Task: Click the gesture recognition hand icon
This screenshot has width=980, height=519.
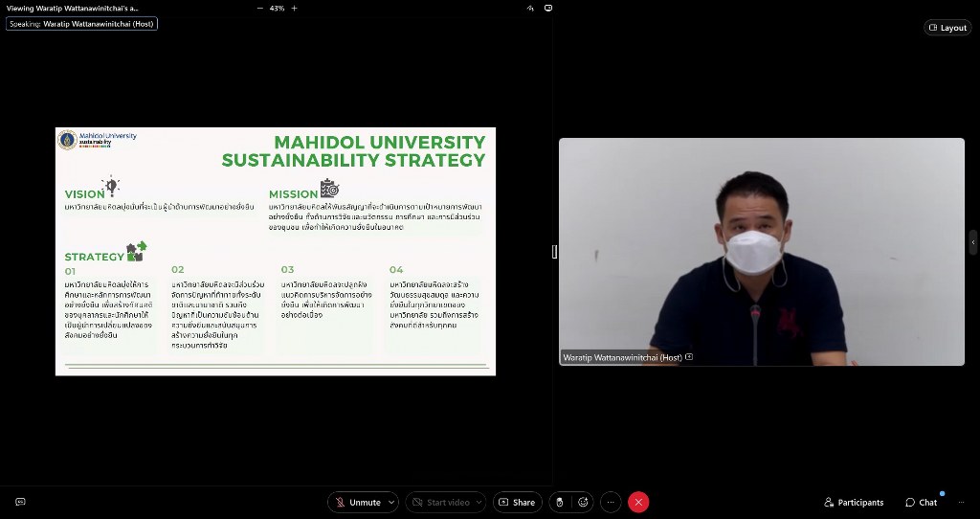Action: pos(560,502)
